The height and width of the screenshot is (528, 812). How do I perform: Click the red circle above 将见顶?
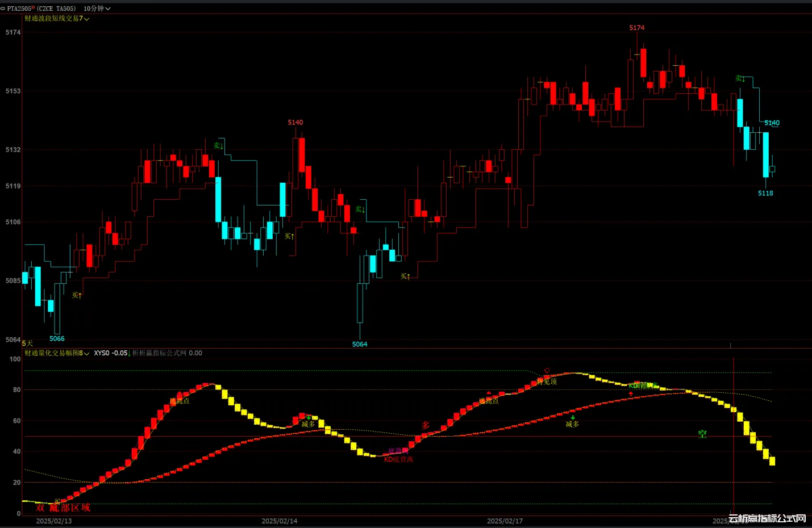(547, 371)
